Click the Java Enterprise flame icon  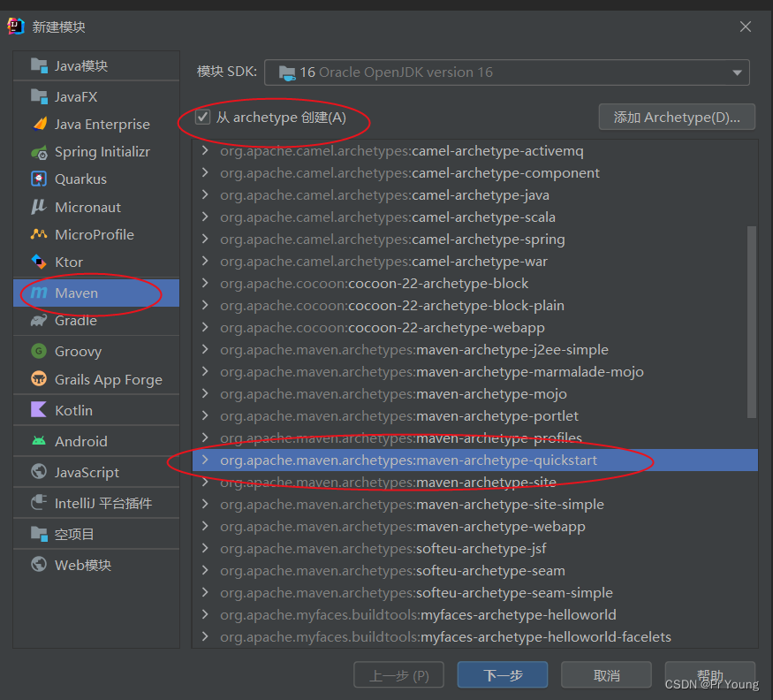(40, 124)
